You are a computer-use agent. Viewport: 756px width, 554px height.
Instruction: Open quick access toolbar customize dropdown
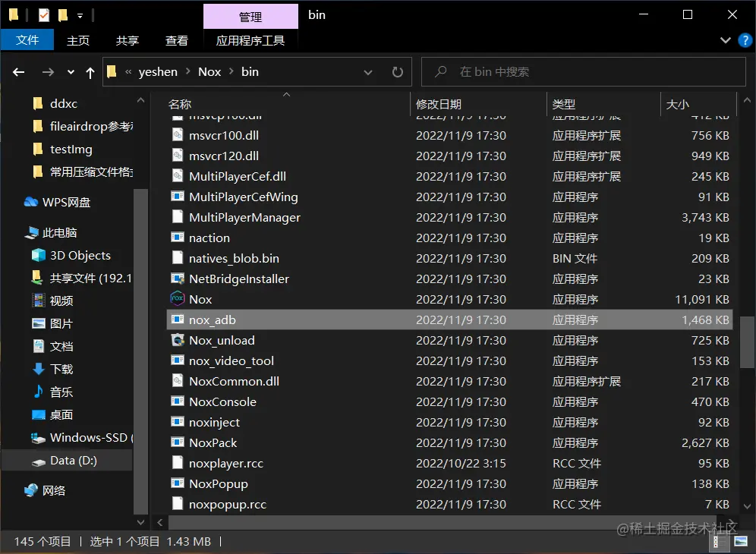(80, 16)
